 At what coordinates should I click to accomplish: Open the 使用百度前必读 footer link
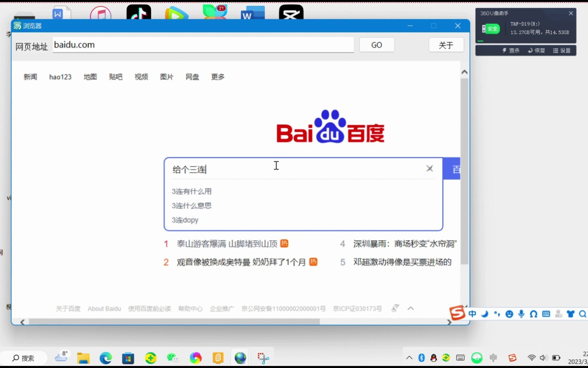(149, 309)
